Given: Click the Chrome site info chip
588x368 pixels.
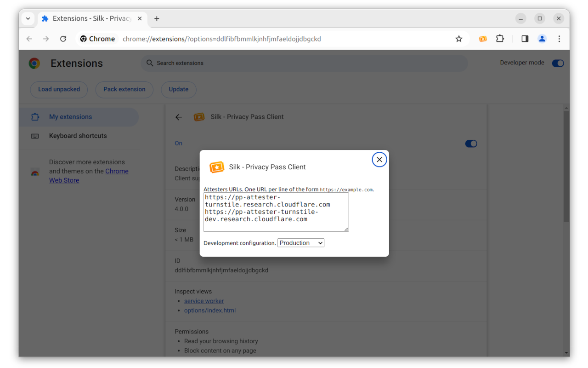Looking at the screenshot, I should [97, 39].
